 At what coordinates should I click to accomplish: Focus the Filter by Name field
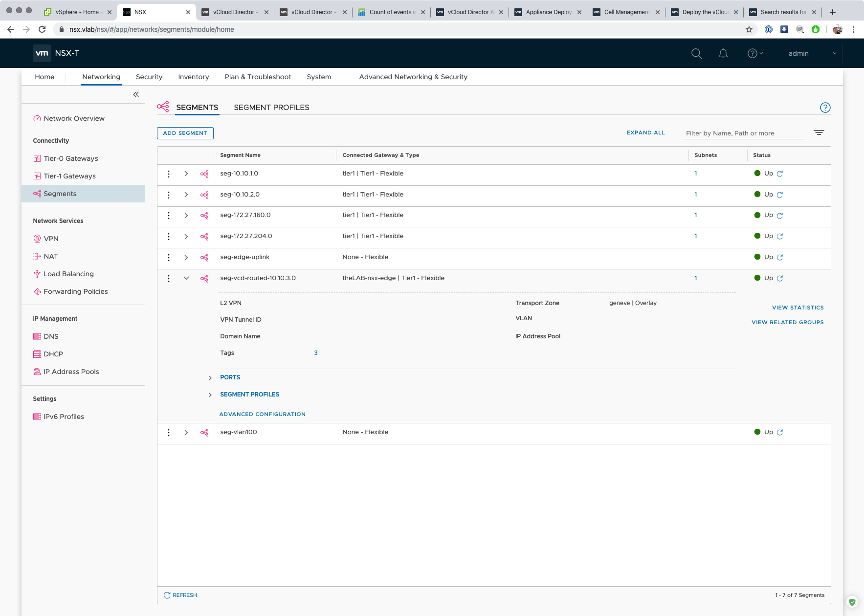click(744, 133)
